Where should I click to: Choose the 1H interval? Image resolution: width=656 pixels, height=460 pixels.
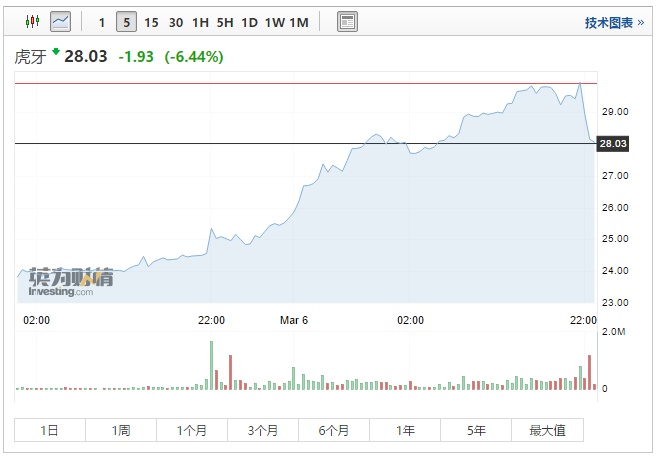click(201, 22)
